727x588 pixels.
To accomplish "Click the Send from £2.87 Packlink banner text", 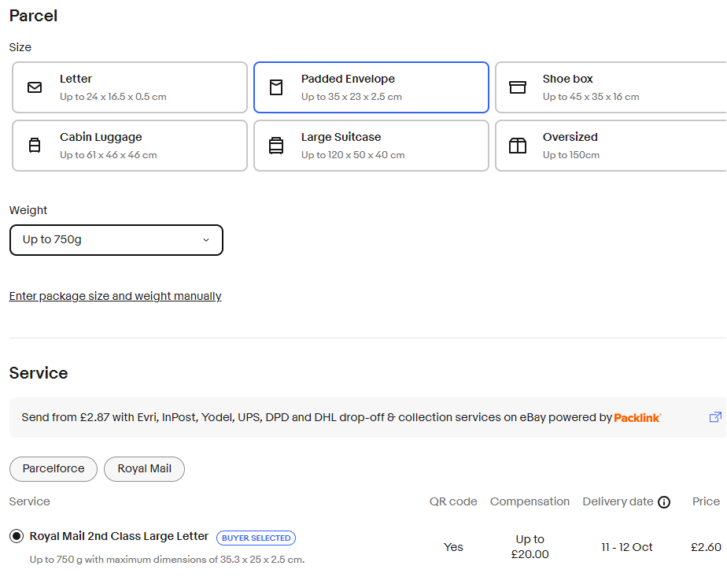I will coord(316,417).
